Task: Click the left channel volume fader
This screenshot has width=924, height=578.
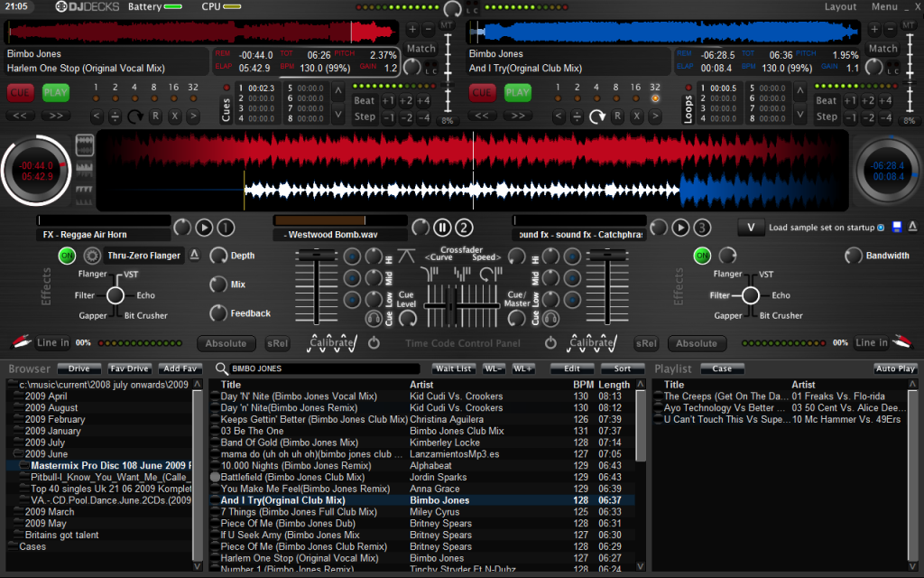Action: [317, 254]
